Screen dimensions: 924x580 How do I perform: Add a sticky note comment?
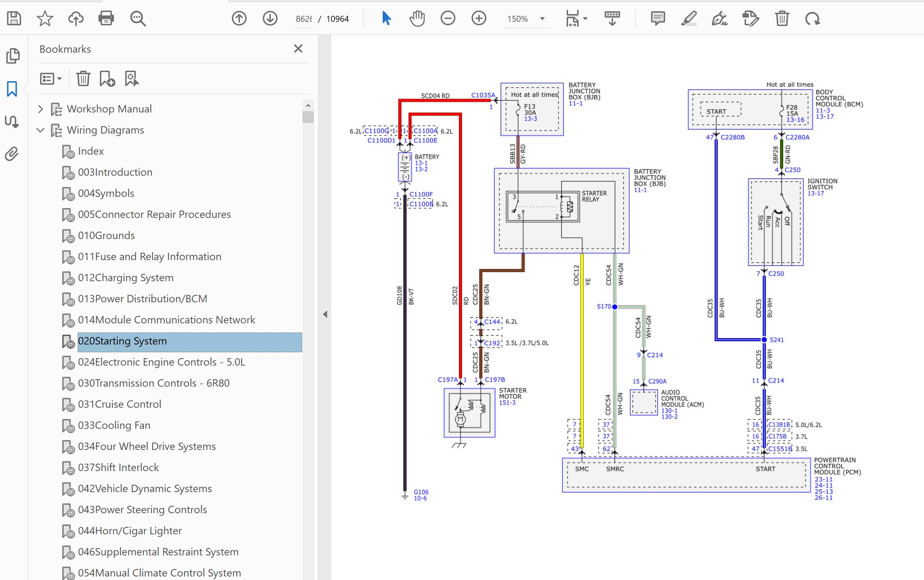[x=658, y=18]
